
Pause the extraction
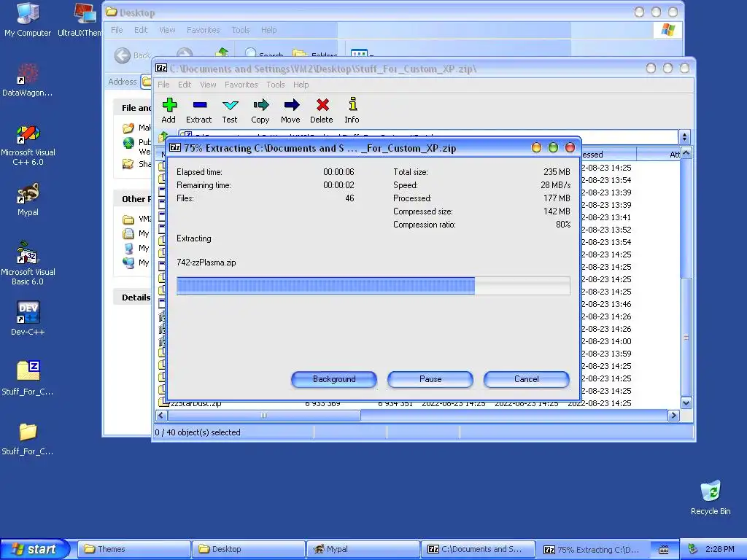pyautogui.click(x=430, y=379)
